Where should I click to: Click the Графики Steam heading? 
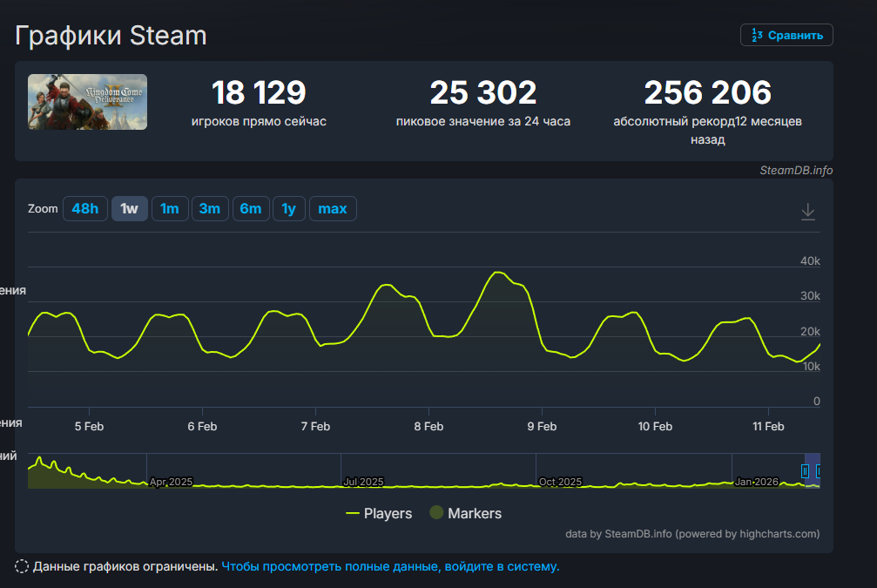(x=111, y=35)
